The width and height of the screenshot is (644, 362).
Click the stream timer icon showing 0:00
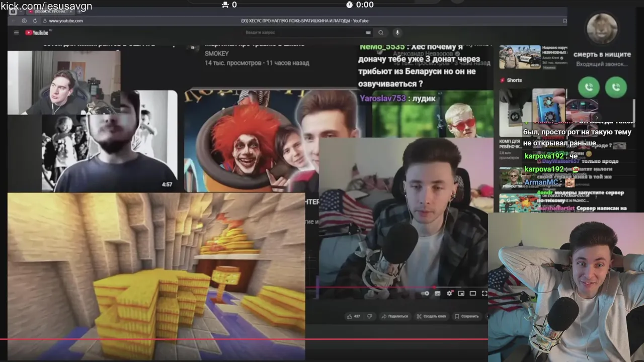[350, 5]
